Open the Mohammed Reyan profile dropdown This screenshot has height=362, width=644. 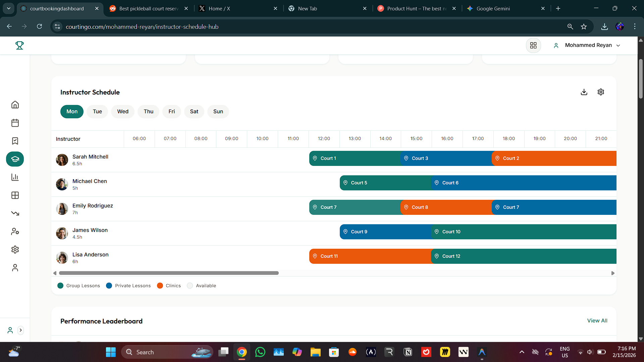591,45
